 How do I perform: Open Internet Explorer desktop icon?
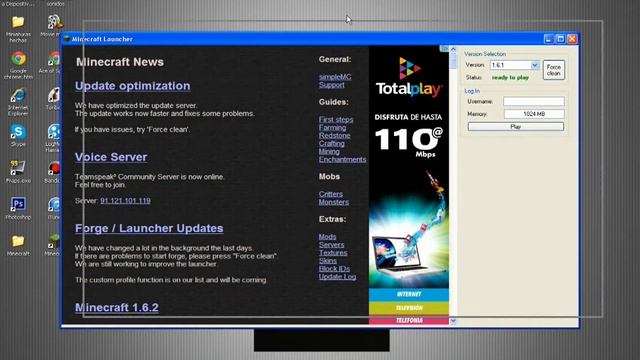(x=18, y=96)
